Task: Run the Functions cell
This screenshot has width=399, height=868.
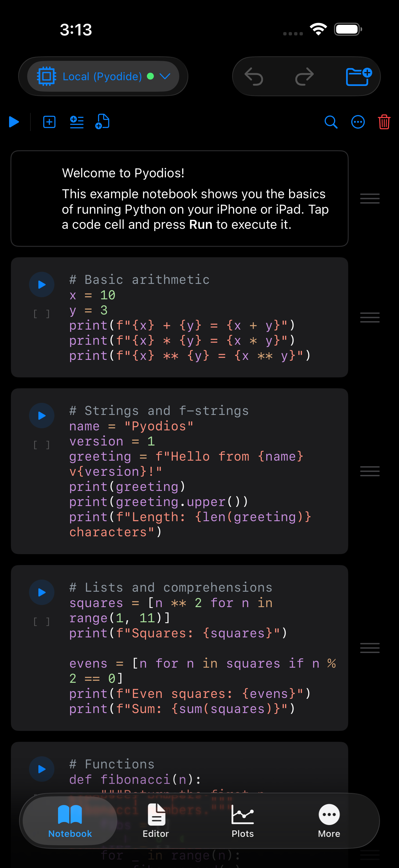Action: (x=42, y=769)
